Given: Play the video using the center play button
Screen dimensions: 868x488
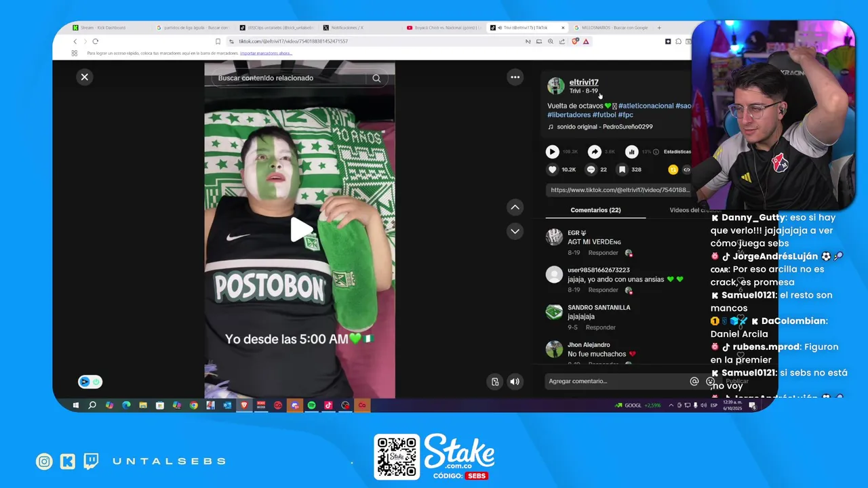Looking at the screenshot, I should 300,230.
